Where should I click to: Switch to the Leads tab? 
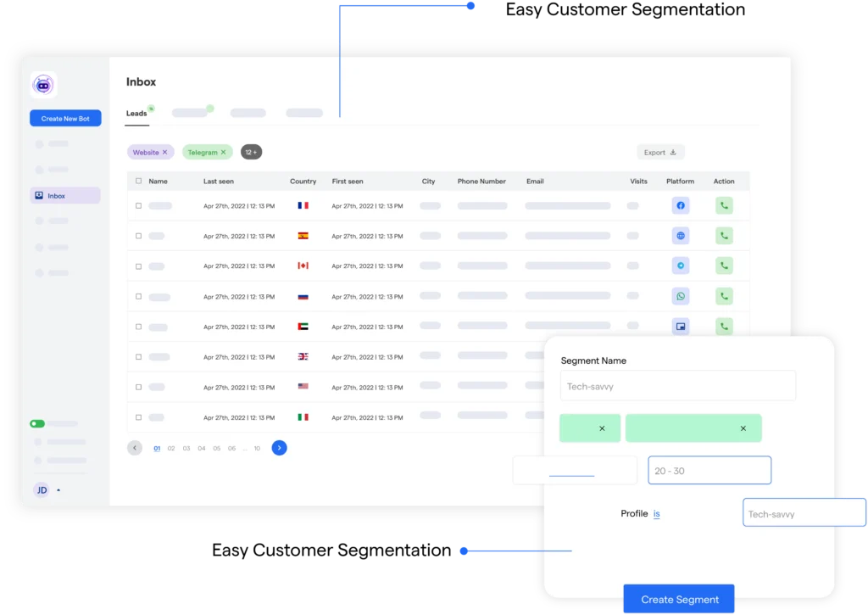tap(136, 113)
